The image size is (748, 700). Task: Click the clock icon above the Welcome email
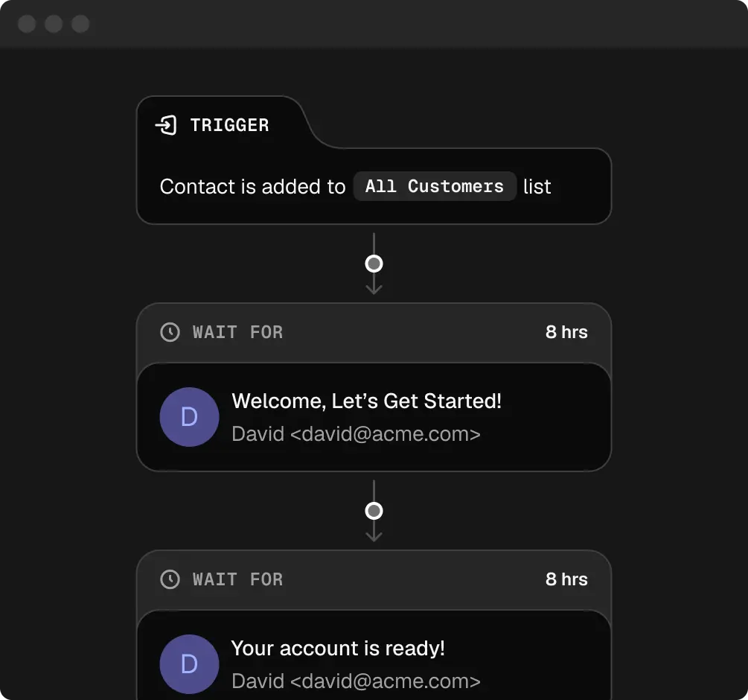[170, 332]
